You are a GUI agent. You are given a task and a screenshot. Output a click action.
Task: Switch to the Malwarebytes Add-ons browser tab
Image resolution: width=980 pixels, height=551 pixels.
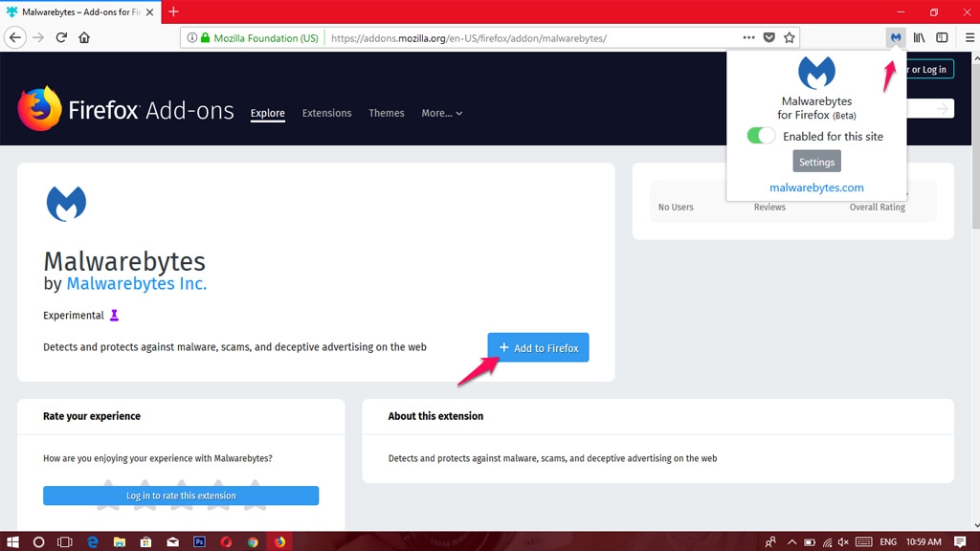click(80, 11)
